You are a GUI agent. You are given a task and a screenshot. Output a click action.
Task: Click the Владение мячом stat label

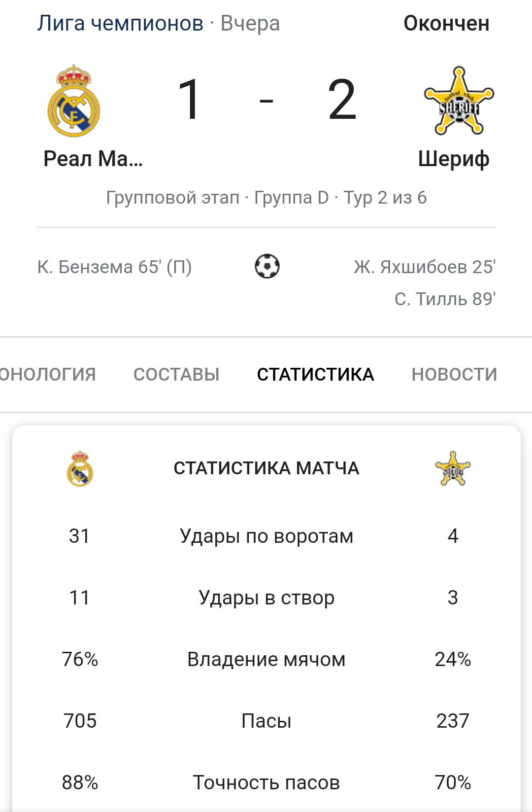(266, 659)
